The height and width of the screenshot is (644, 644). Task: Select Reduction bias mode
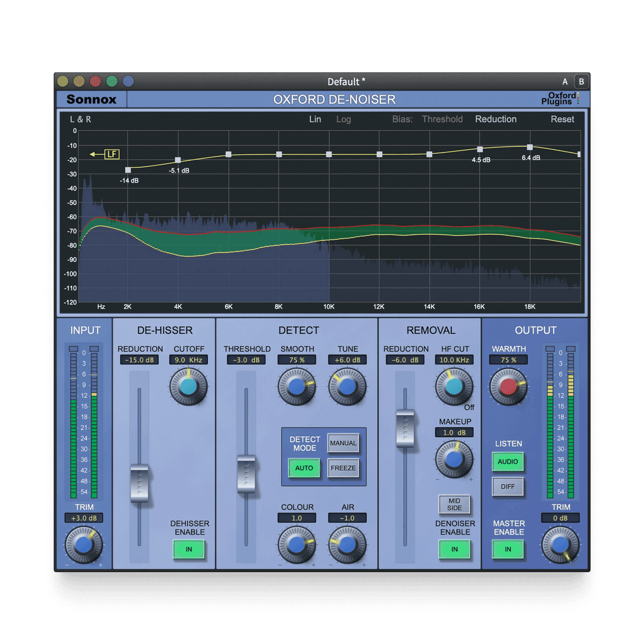click(496, 119)
